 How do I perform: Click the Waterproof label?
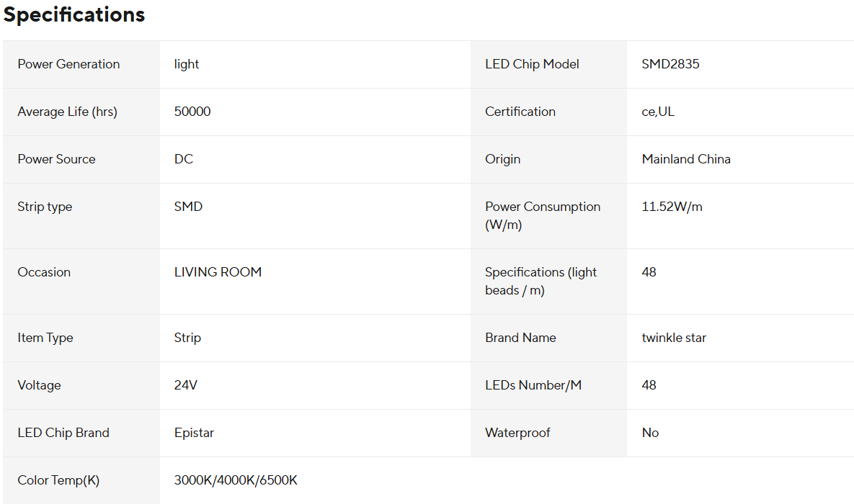517,433
